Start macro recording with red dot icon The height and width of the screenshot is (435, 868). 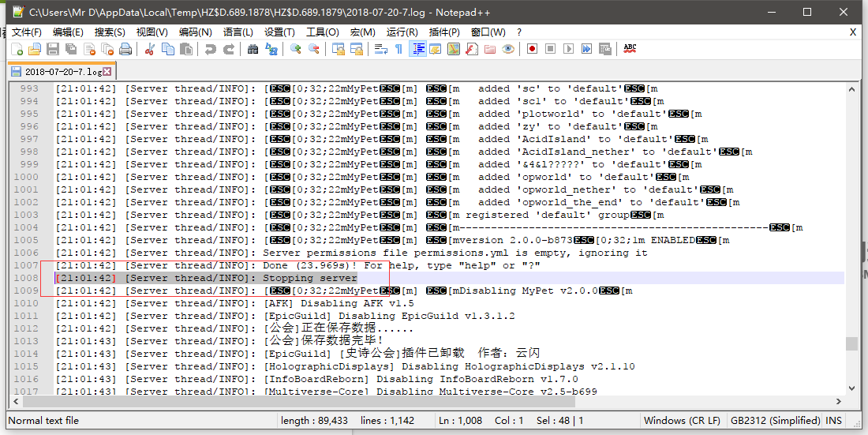(532, 49)
